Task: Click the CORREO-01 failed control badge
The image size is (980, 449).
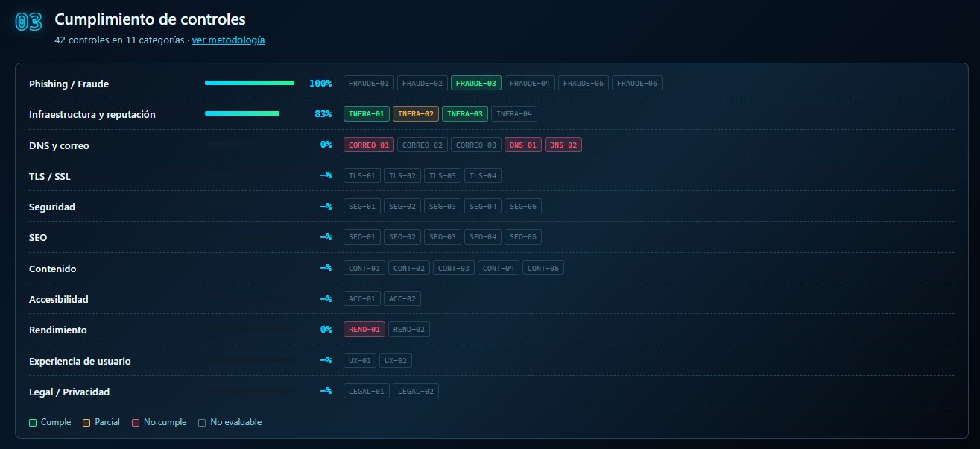Action: tap(369, 145)
